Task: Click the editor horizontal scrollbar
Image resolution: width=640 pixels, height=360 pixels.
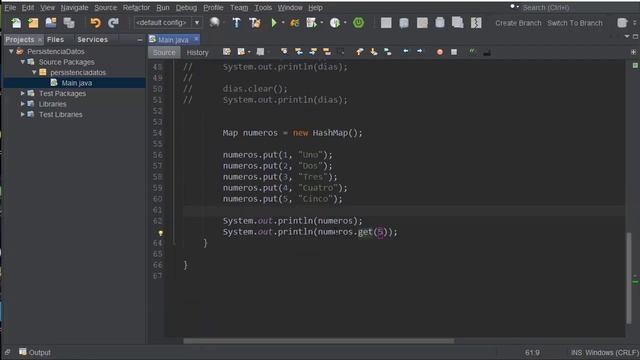Action: 318,341
